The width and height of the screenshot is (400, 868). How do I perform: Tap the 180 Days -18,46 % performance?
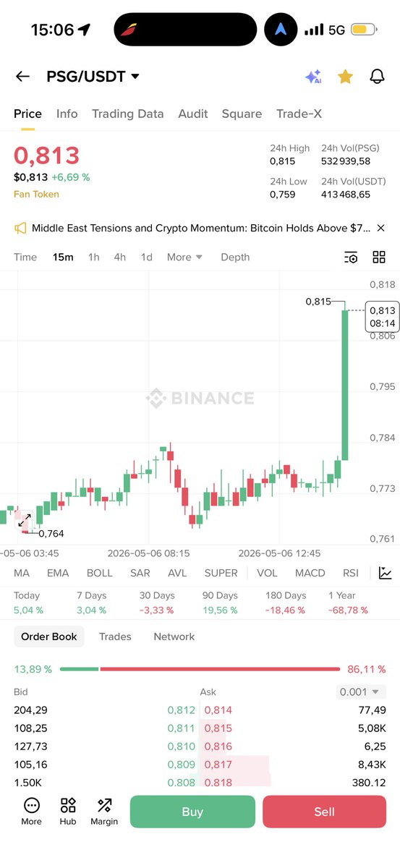(x=286, y=603)
